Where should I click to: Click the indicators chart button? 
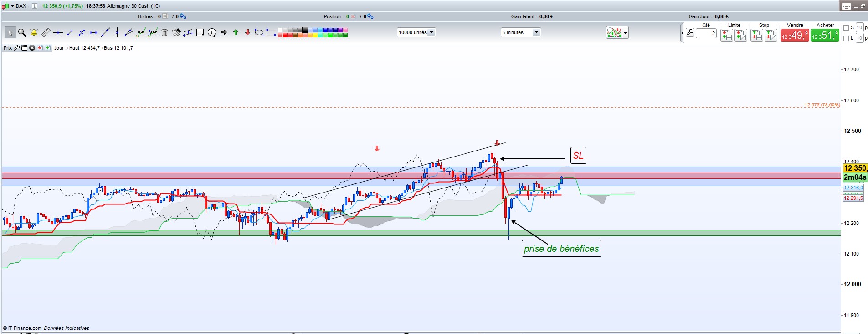pos(614,32)
